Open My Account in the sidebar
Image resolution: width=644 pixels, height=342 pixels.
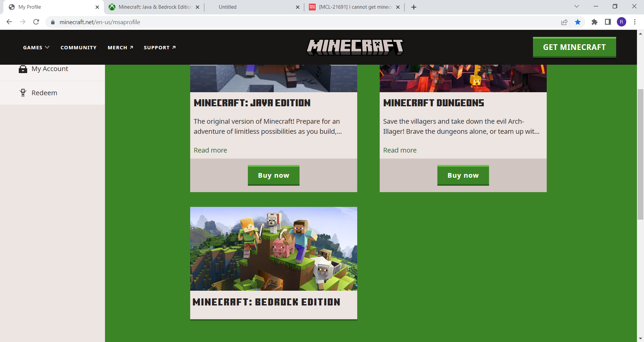tap(52, 69)
